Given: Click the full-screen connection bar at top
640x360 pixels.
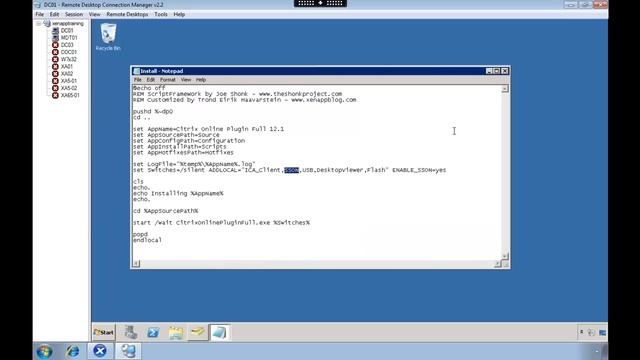Looking at the screenshot, I should pyautogui.click(x=320, y=3).
